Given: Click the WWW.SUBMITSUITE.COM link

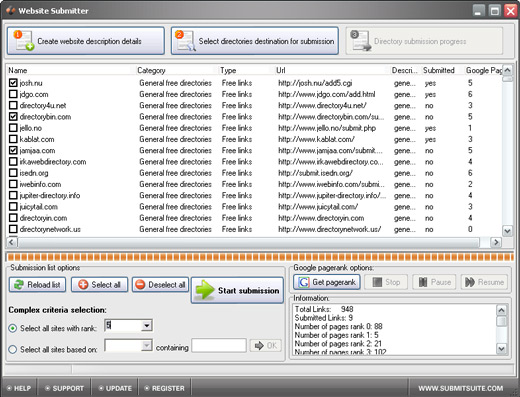Looking at the screenshot, I should (x=461, y=388).
